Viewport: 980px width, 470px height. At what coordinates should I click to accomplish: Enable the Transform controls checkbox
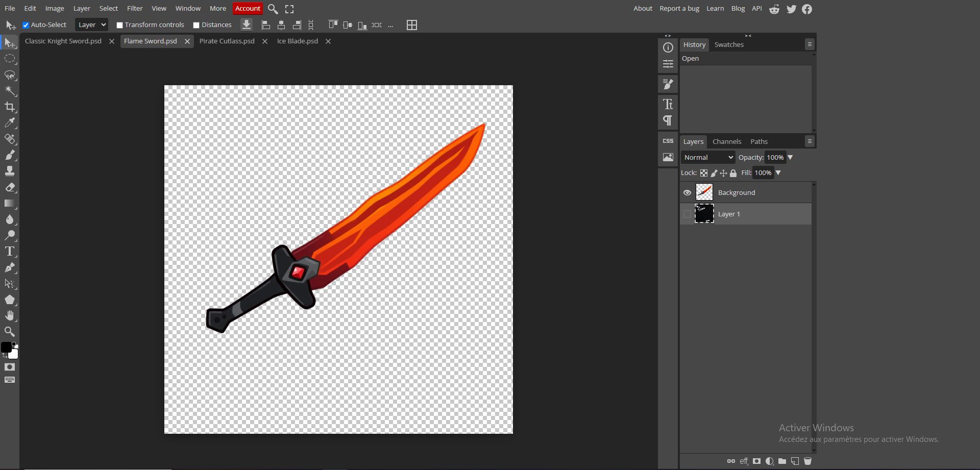119,25
